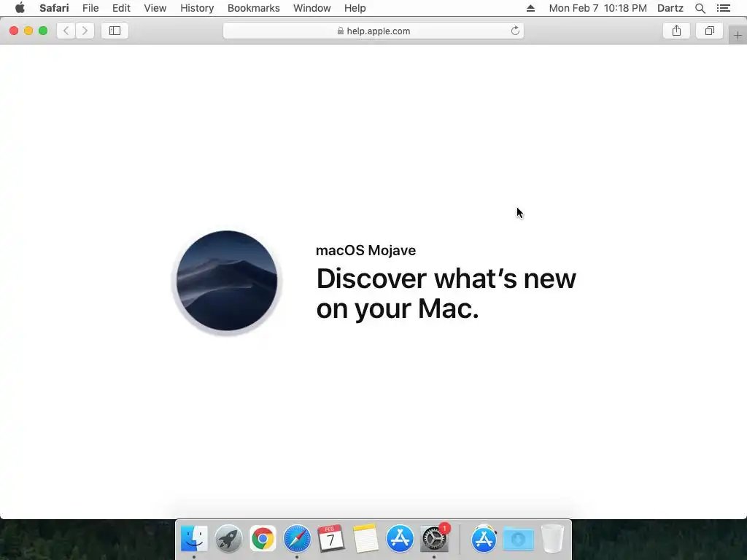Open Notification Center list icon
This screenshot has height=560, width=747.
tap(723, 8)
